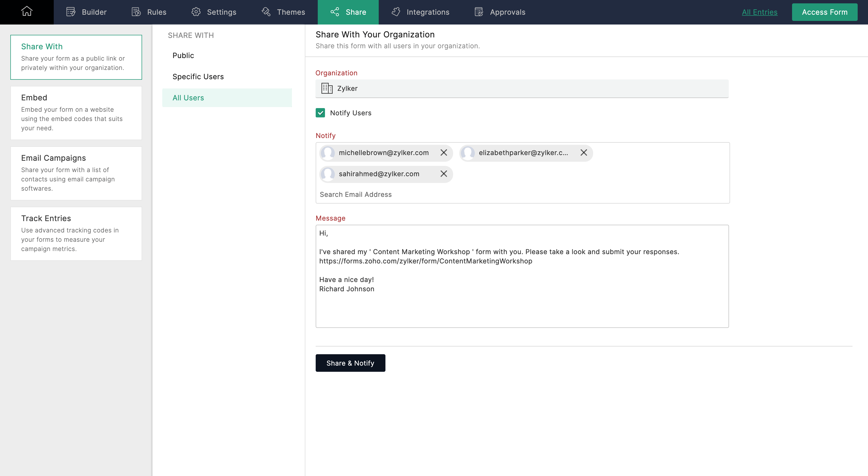Click the Share network icon
868x476 pixels.
tap(335, 12)
